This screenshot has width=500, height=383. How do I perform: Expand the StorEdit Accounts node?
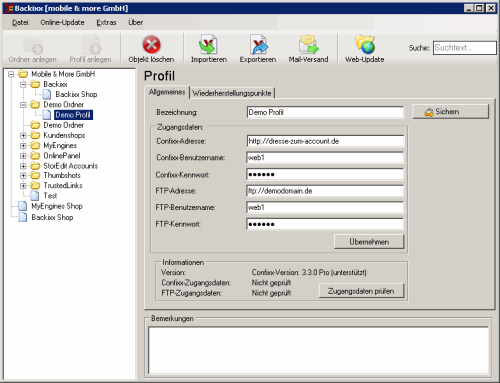(x=23, y=166)
